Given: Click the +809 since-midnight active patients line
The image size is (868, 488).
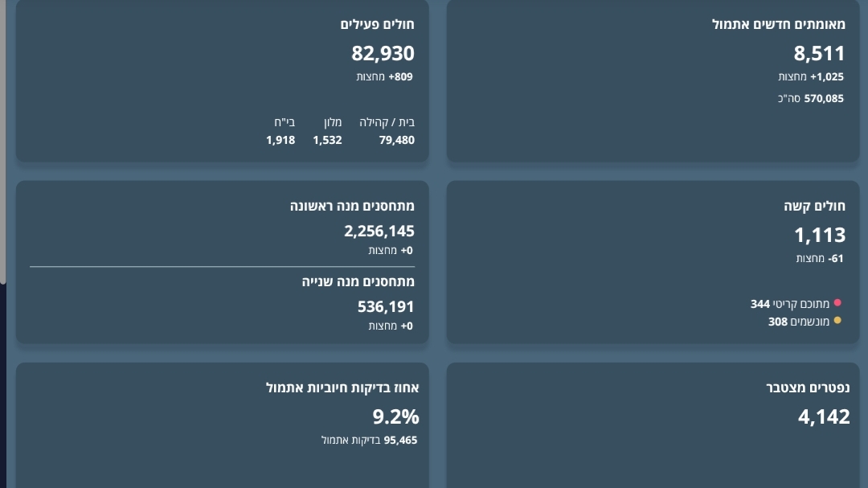Looking at the screenshot, I should pyautogui.click(x=385, y=77).
